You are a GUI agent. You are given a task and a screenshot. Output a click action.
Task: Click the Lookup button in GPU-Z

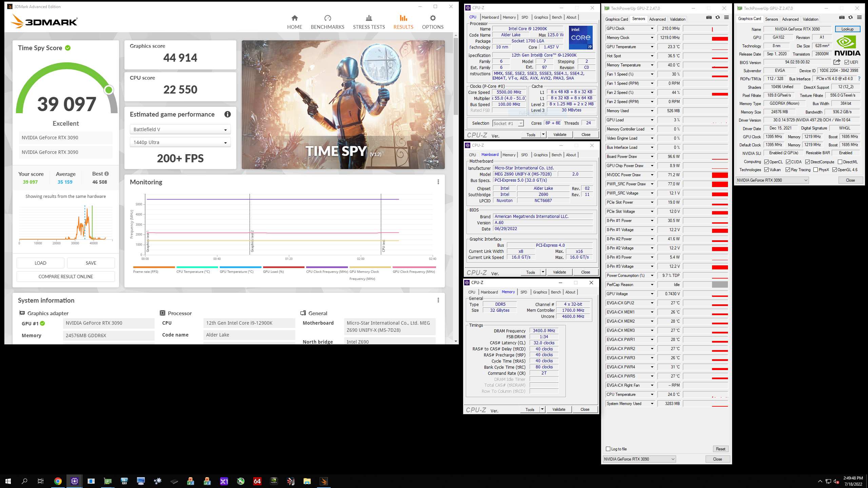click(847, 29)
